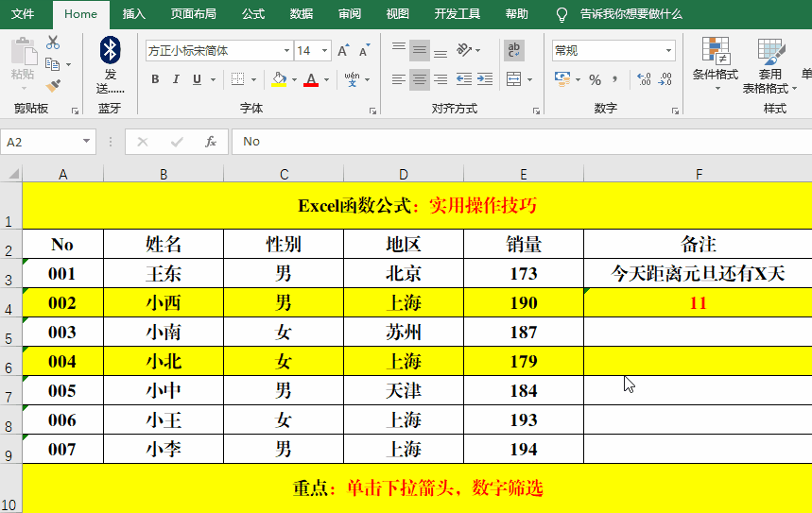The image size is (812, 513).
Task: Switch to the 插入 (Insert) tab
Action: tap(134, 14)
